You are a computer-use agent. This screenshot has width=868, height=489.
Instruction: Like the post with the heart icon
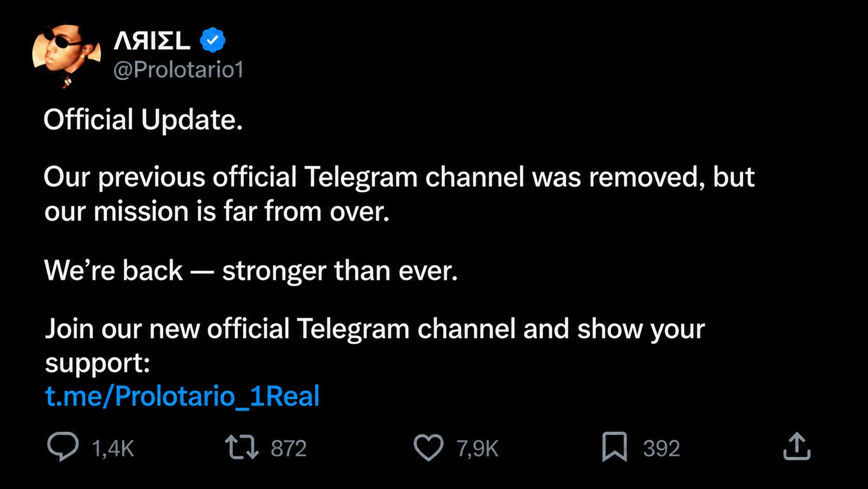click(x=428, y=447)
